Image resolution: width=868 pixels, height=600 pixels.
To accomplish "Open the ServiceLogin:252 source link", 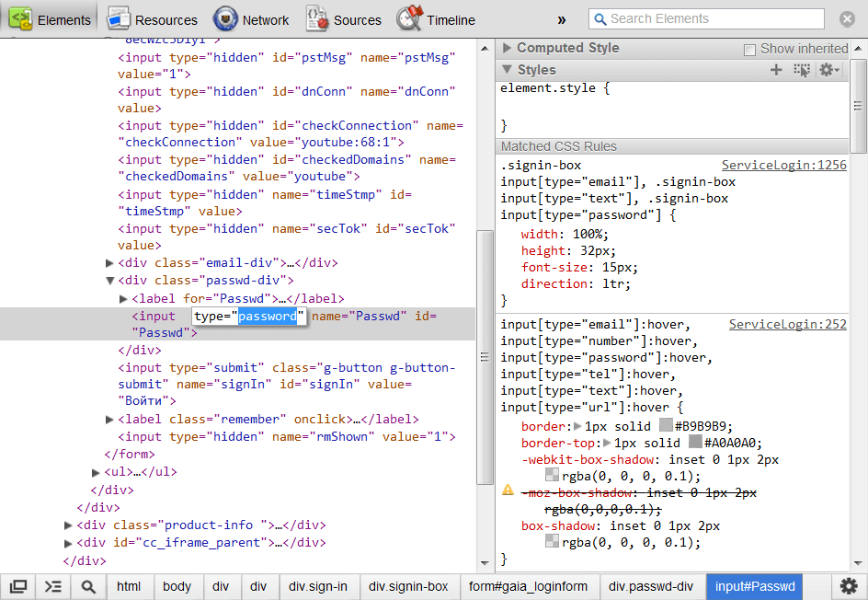I will tap(787, 325).
